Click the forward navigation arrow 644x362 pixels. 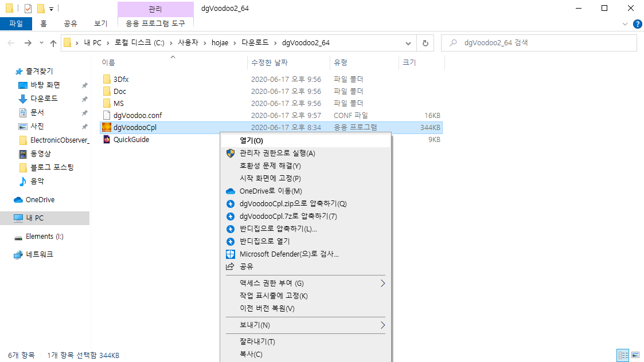(x=28, y=43)
